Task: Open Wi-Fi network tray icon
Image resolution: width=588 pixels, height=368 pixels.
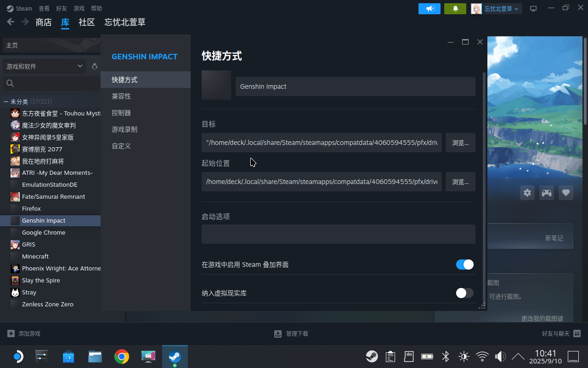Action: (482, 356)
